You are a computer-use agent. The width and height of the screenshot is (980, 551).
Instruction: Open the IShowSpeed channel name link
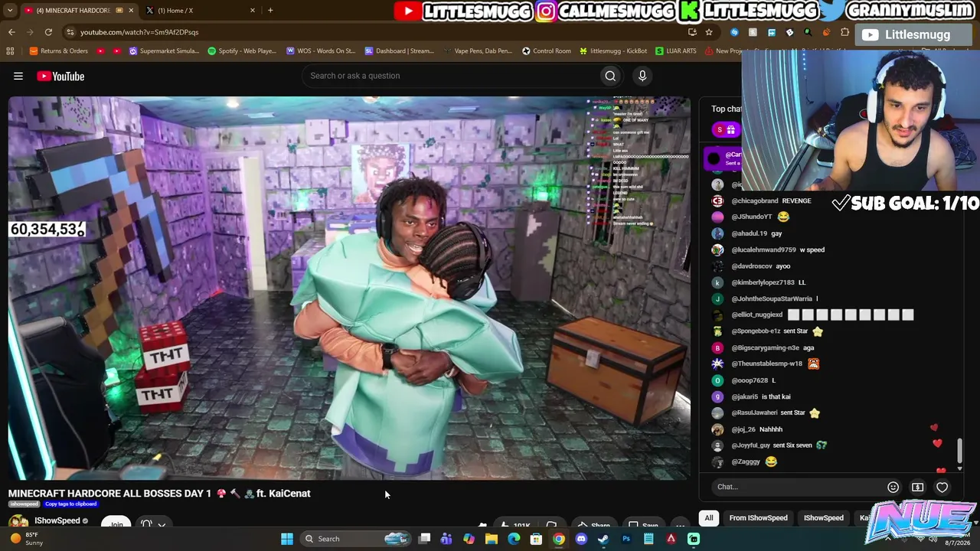point(57,520)
